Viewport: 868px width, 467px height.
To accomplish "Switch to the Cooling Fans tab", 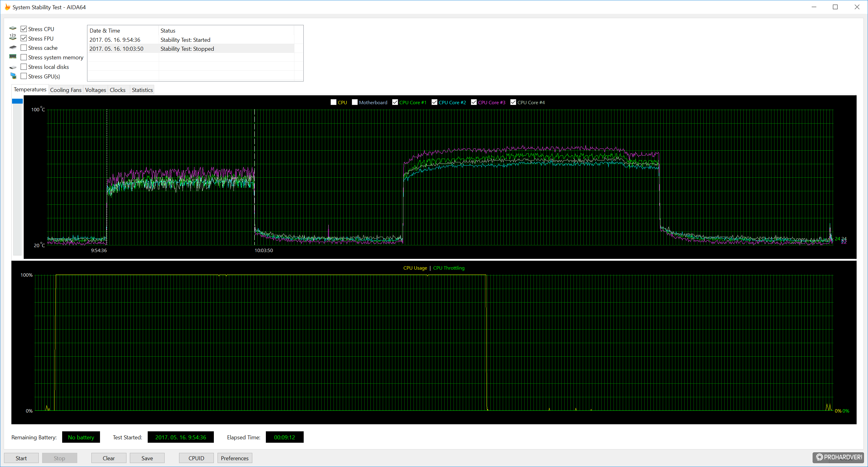I will tap(66, 90).
